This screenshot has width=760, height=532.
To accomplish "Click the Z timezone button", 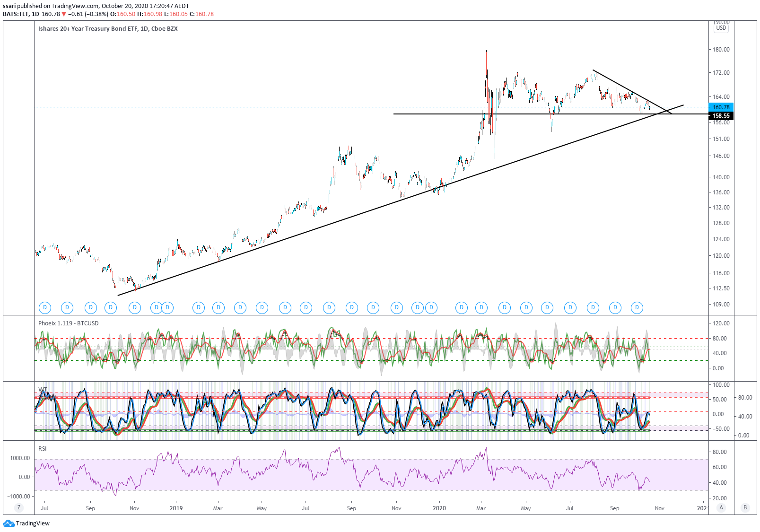I will [19, 507].
